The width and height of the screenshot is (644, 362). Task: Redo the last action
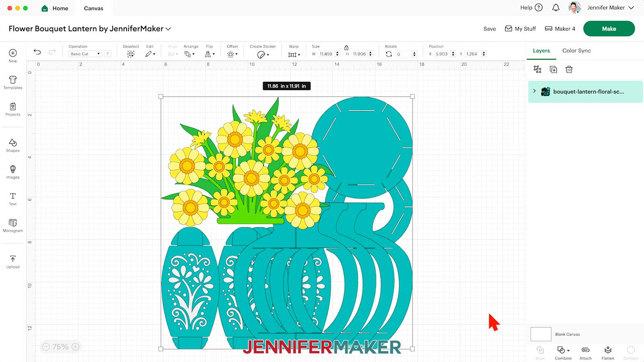[x=52, y=52]
